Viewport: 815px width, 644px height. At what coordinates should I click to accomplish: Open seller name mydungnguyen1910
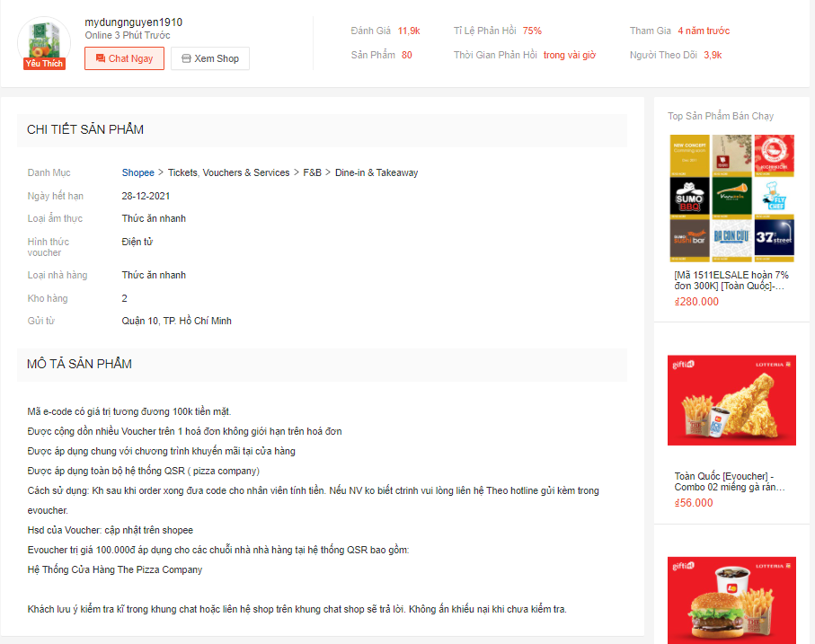point(134,22)
